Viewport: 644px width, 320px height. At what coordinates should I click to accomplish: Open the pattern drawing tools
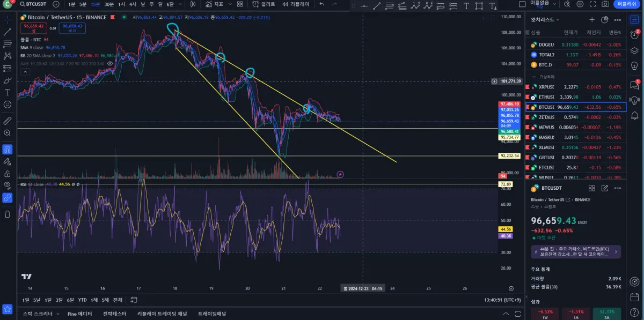tap(8, 56)
